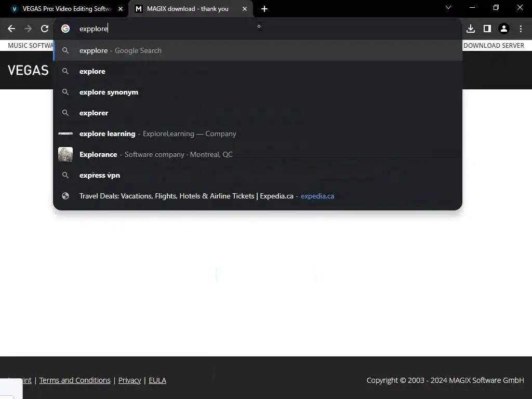
Task: Close the VEGAS Pro tab
Action: click(121, 9)
